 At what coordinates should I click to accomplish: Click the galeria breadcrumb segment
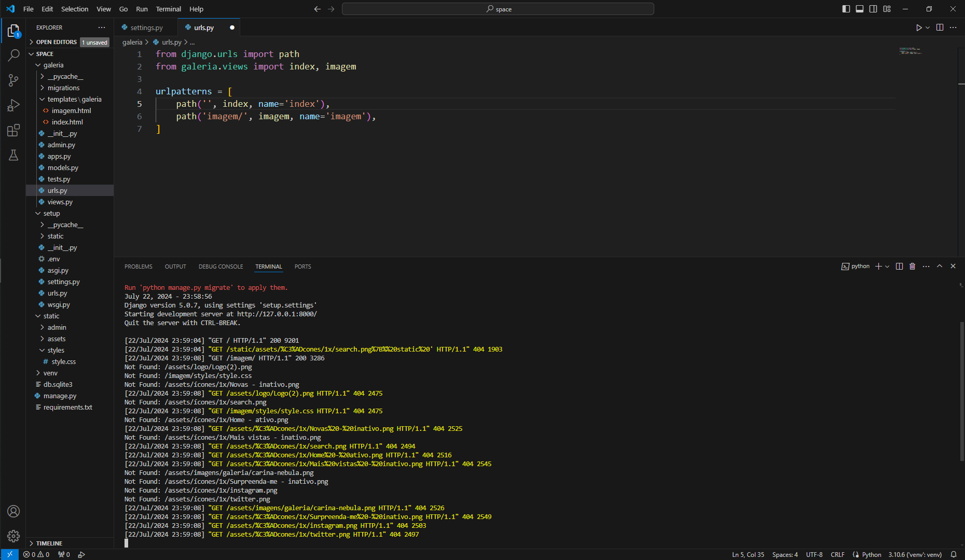(x=132, y=42)
